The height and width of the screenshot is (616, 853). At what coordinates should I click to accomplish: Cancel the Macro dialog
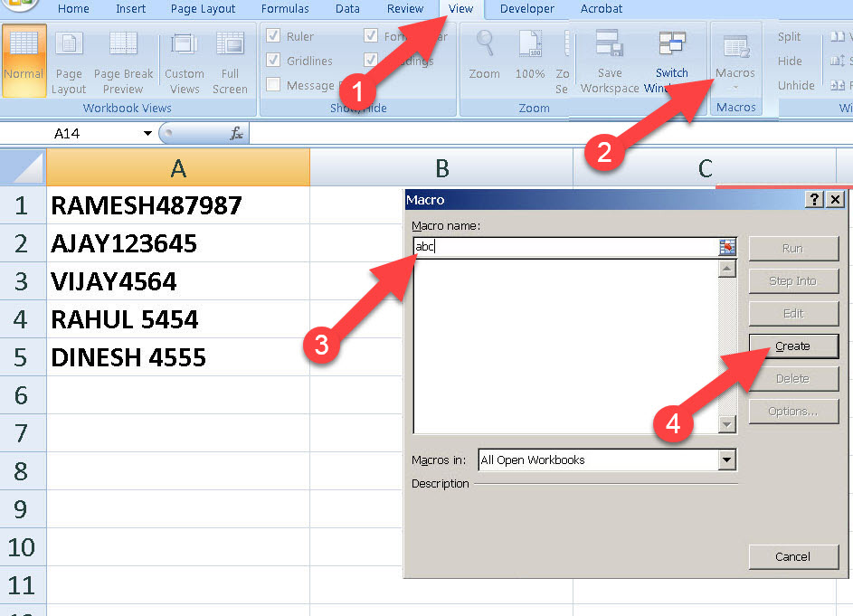[793, 556]
